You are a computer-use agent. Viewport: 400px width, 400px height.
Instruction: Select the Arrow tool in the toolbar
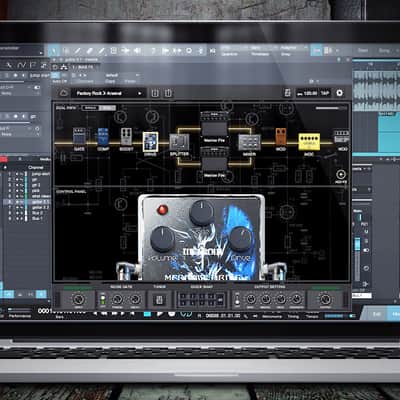[54, 51]
